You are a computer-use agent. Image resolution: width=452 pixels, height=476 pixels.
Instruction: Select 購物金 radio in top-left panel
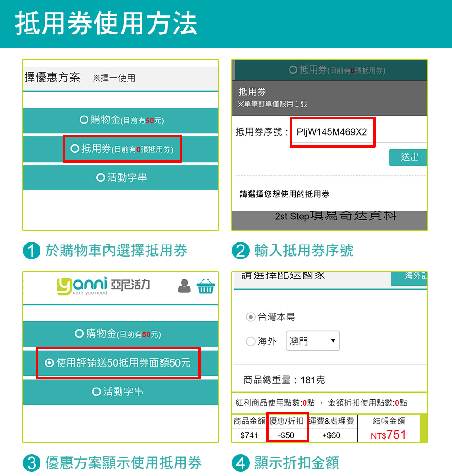[84, 120]
